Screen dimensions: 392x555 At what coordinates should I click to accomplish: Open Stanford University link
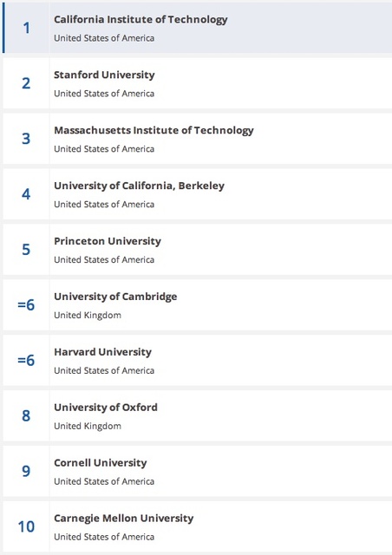click(x=104, y=75)
